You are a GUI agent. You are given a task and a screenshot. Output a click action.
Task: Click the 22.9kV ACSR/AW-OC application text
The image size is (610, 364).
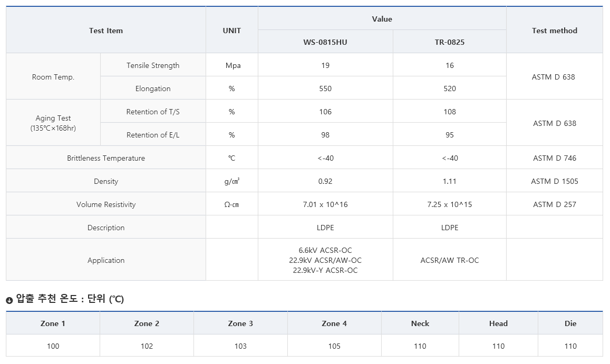pos(325,260)
